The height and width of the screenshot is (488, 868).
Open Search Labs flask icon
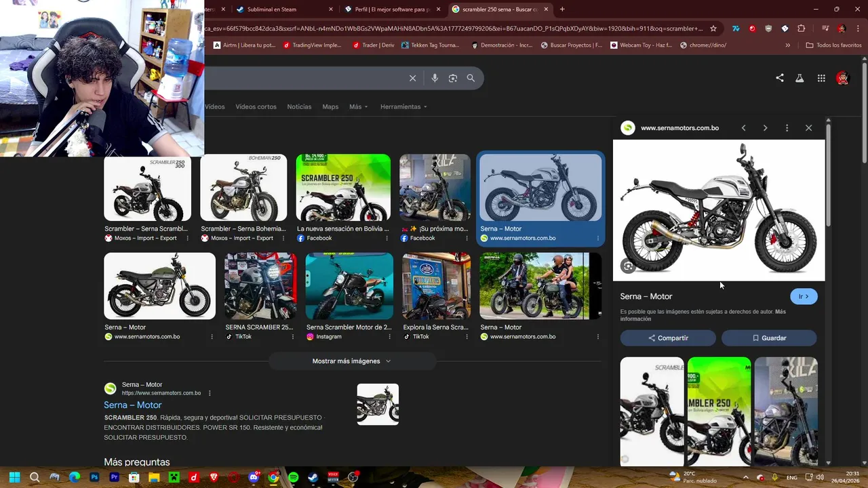point(800,78)
